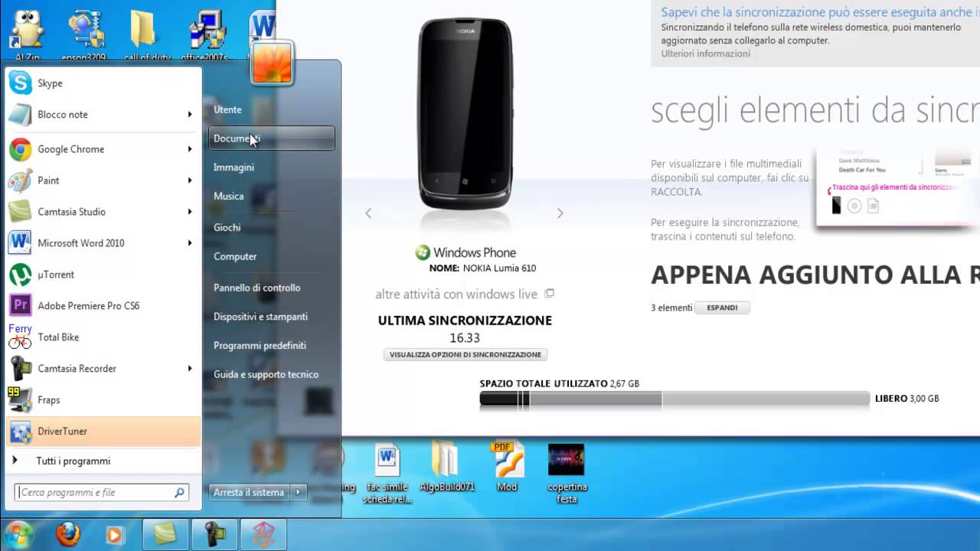Open Microsoft Word 2010 from the Start menu
The height and width of the screenshot is (551, 980).
103,243
